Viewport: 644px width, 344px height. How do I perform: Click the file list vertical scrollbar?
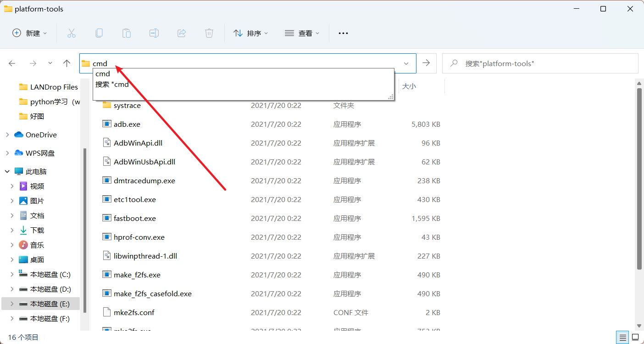pyautogui.click(x=639, y=179)
